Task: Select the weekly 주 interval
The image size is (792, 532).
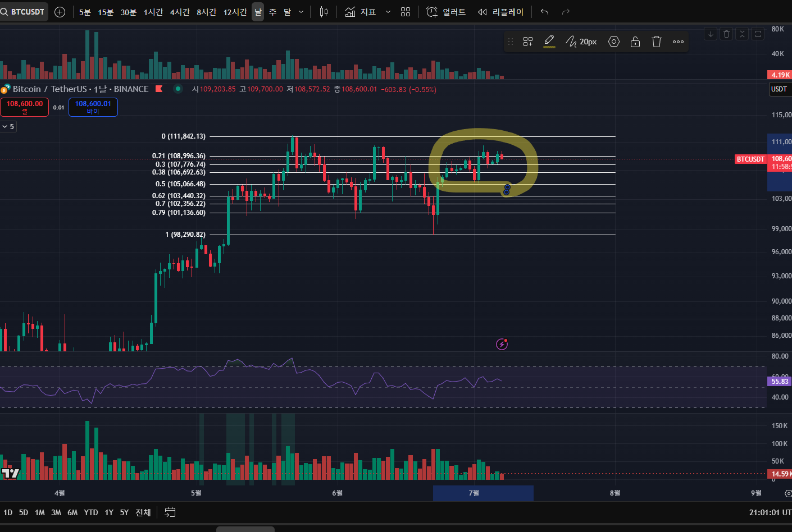Action: click(x=272, y=12)
